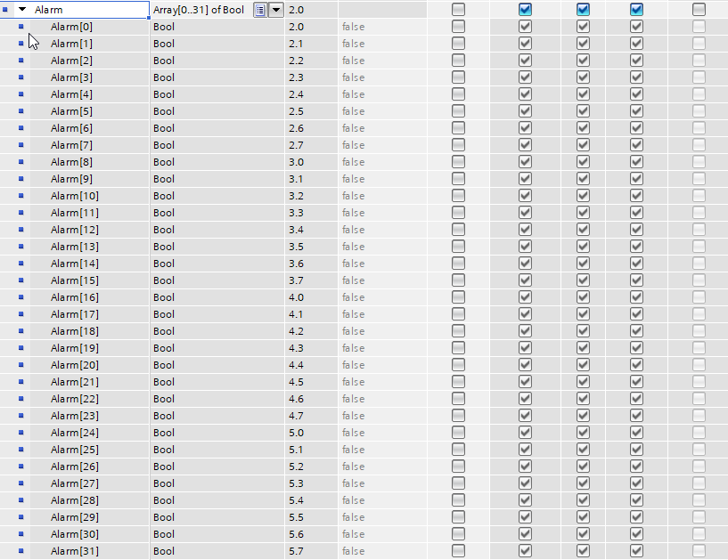Toggle Retain checkbox in Alarm[31] row
The height and width of the screenshot is (560, 728).
pos(458,551)
